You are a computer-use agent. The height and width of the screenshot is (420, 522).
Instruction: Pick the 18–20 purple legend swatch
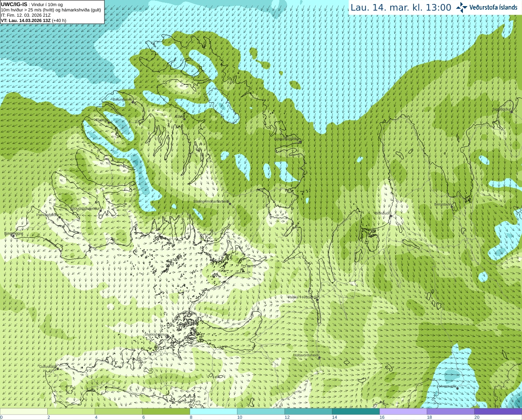point(451,411)
